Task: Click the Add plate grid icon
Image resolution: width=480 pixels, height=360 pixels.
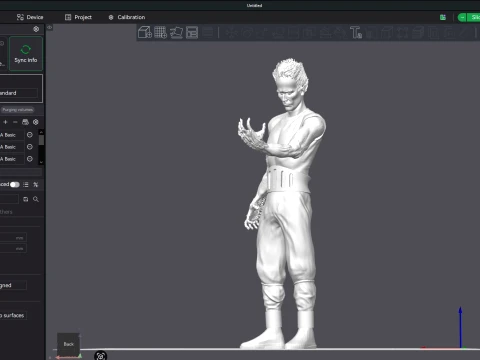Action: (x=160, y=33)
